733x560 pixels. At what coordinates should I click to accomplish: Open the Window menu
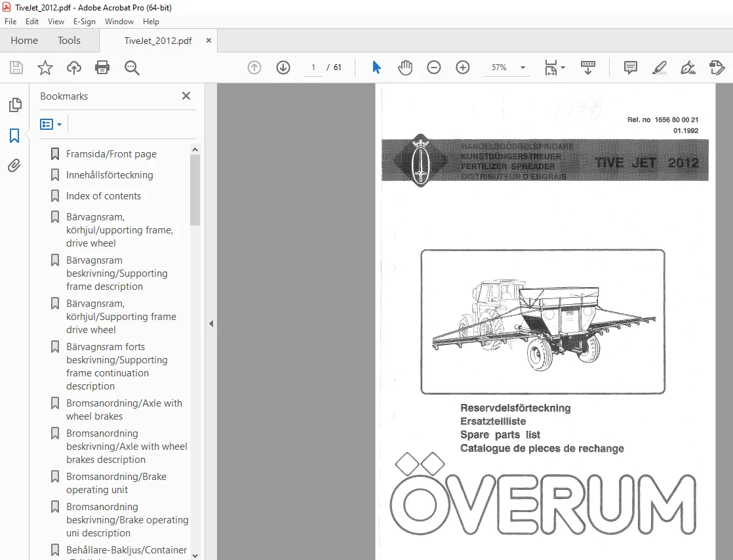pyautogui.click(x=119, y=22)
